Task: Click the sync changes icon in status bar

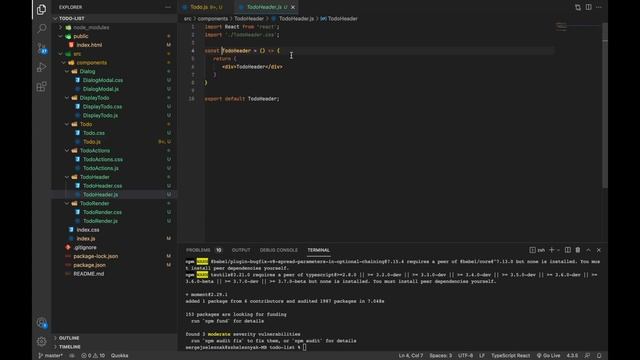Action: (72, 356)
